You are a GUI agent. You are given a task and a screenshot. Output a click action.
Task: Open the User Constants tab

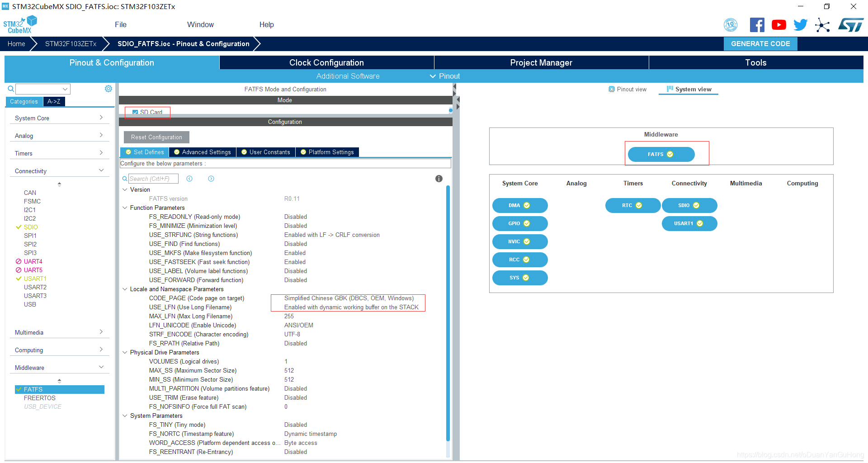pos(266,152)
